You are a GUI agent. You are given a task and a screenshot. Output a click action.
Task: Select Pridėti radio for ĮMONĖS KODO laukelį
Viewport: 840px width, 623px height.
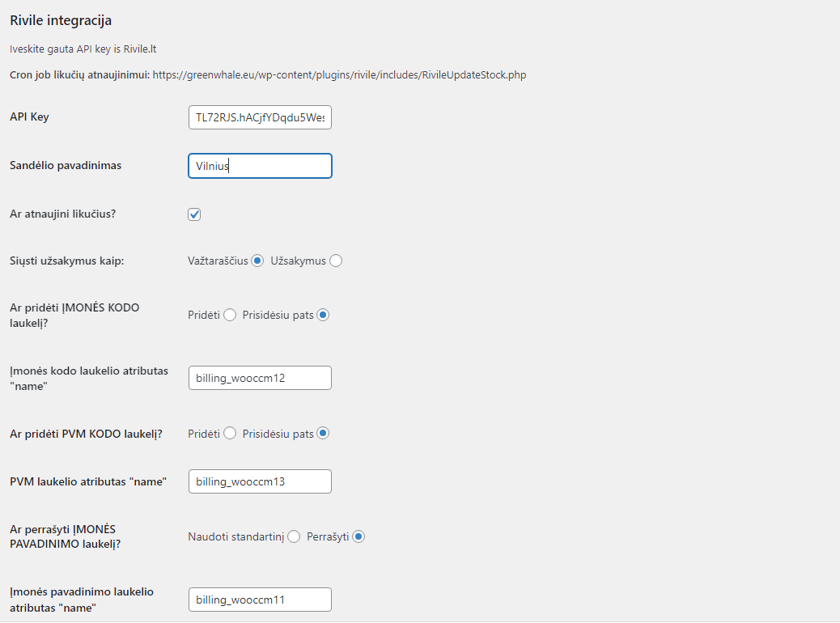click(x=230, y=315)
